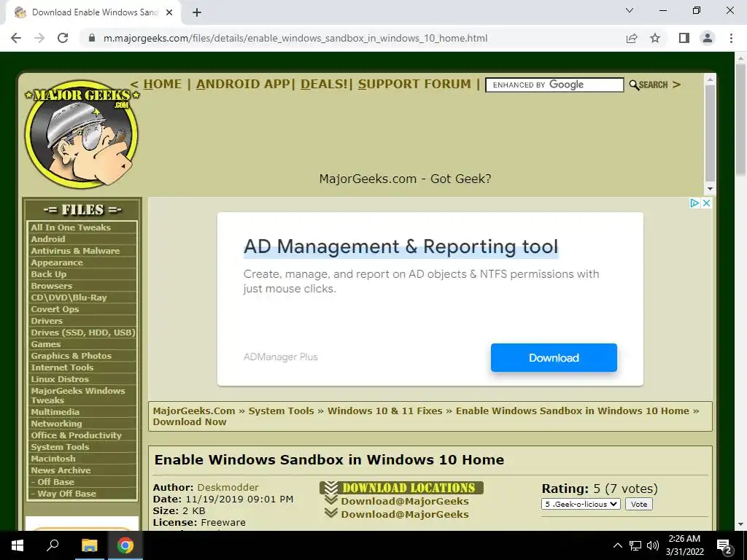Screen dimensions: 747x560
Task: Open File Explorer from taskbar
Action: [89, 545]
